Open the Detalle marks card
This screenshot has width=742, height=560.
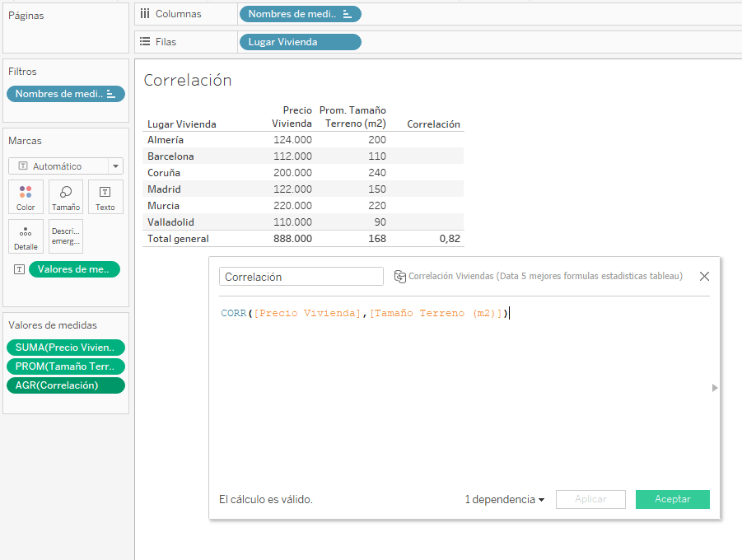(x=26, y=236)
